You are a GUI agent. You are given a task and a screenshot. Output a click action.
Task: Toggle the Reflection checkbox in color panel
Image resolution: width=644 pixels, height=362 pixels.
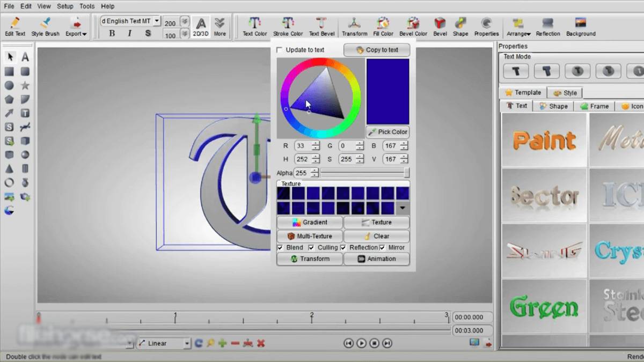343,248
